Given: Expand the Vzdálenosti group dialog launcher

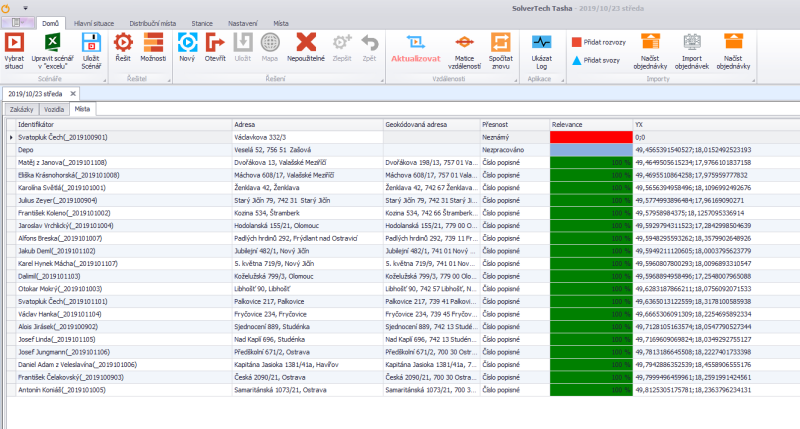Looking at the screenshot, I should (515, 80).
